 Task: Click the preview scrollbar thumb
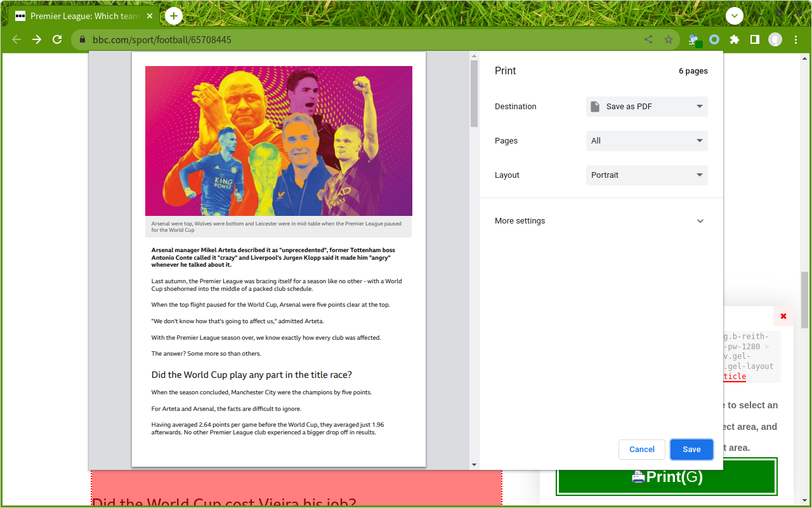(x=474, y=94)
